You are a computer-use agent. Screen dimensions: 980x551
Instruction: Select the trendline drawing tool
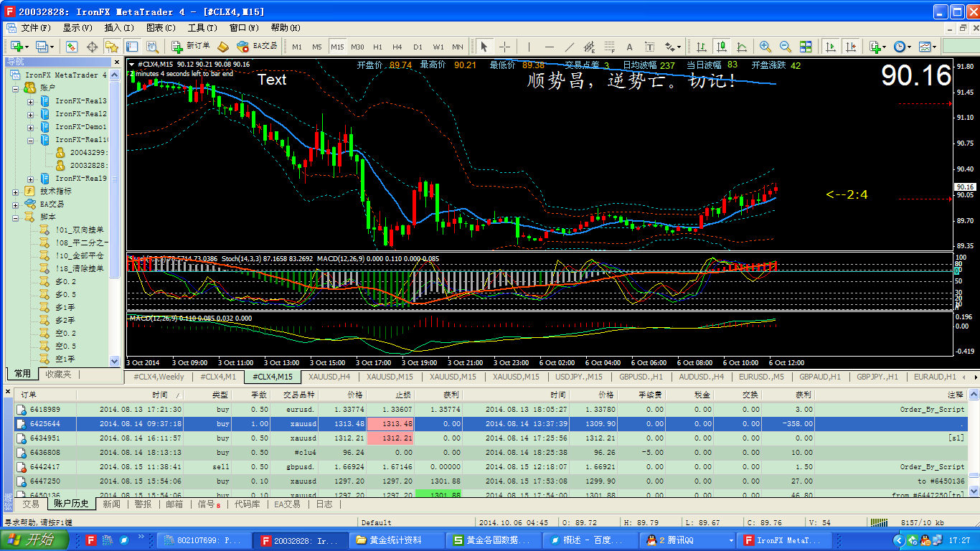point(570,47)
